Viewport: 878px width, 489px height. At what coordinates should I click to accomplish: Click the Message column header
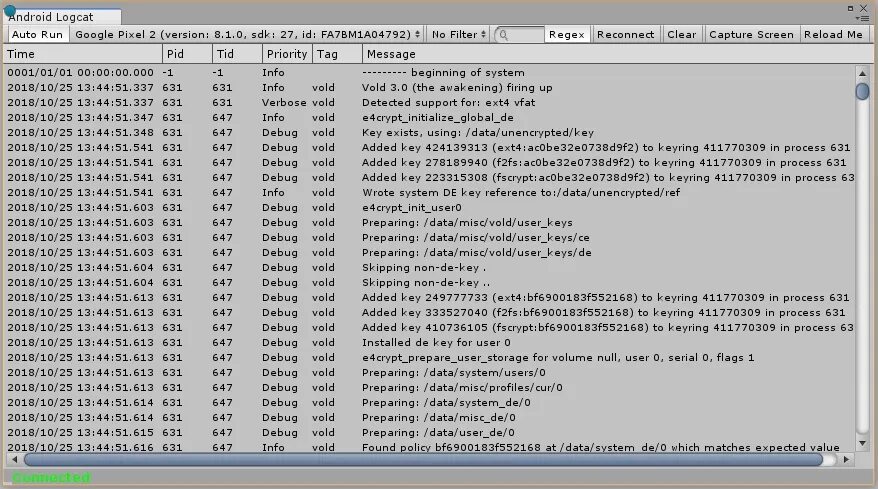pos(617,54)
